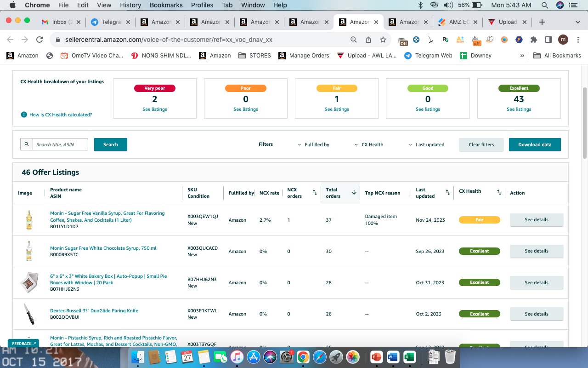Sort by Last updated arrows icon
588x368 pixels.
tap(448, 192)
